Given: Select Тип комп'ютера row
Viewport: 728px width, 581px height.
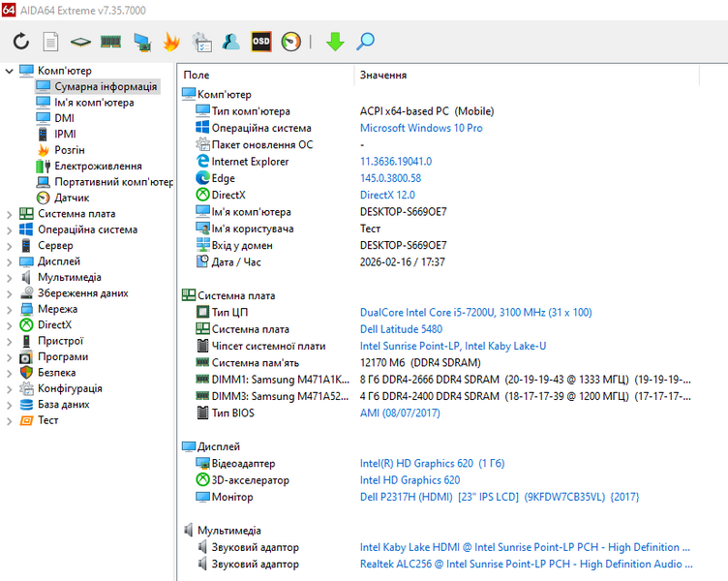Looking at the screenshot, I should click(x=345, y=111).
